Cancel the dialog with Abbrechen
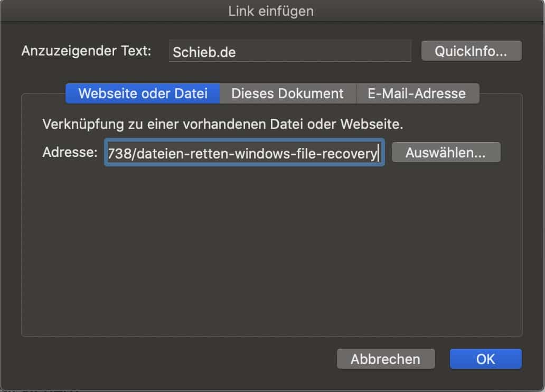 click(x=386, y=359)
